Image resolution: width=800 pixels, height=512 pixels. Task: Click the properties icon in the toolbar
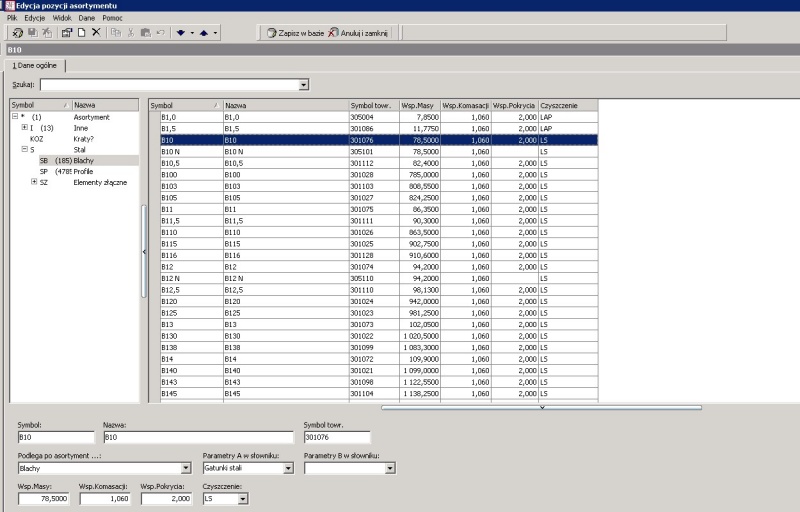67,33
